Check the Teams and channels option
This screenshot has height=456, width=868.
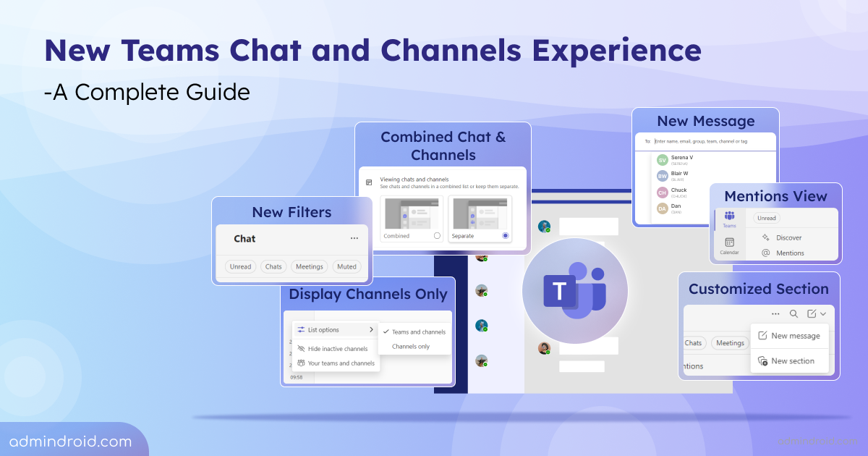click(x=414, y=332)
